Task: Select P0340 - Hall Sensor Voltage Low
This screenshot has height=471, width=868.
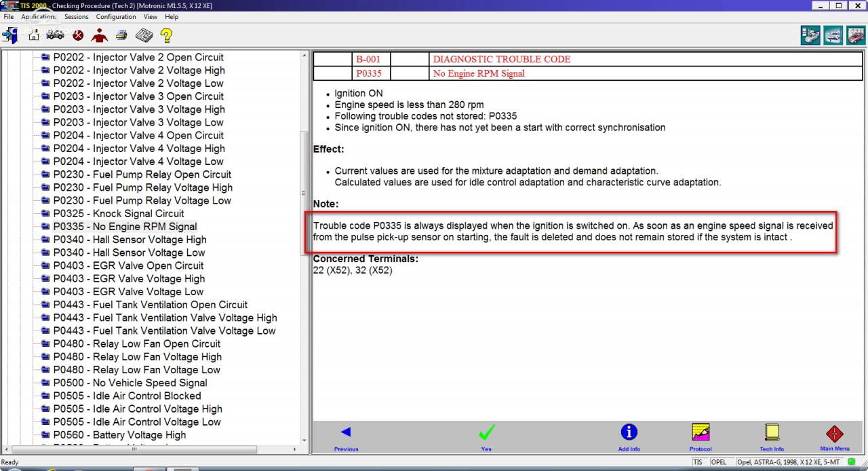Action: [130, 252]
